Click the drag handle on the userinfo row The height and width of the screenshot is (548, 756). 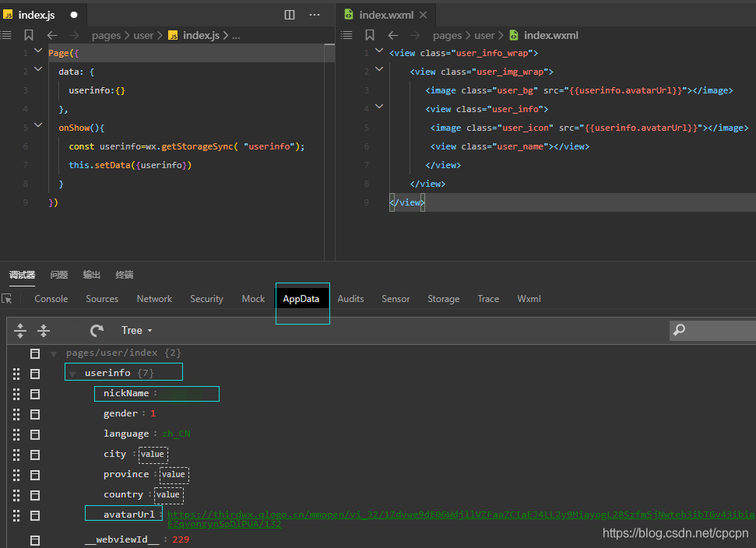point(16,374)
